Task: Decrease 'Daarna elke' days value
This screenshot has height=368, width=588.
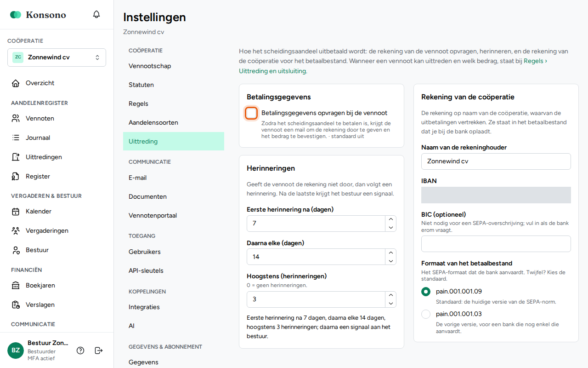Action: (x=390, y=261)
